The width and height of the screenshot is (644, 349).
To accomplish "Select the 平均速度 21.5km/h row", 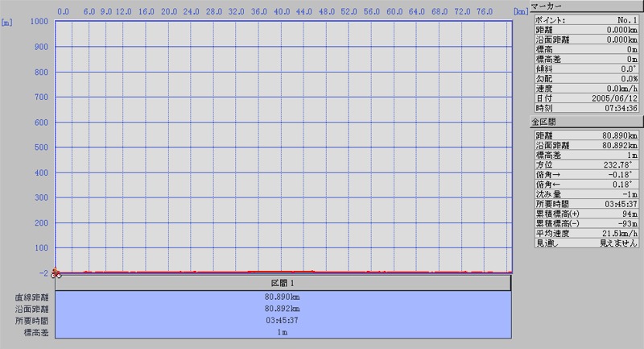I will tap(585, 234).
